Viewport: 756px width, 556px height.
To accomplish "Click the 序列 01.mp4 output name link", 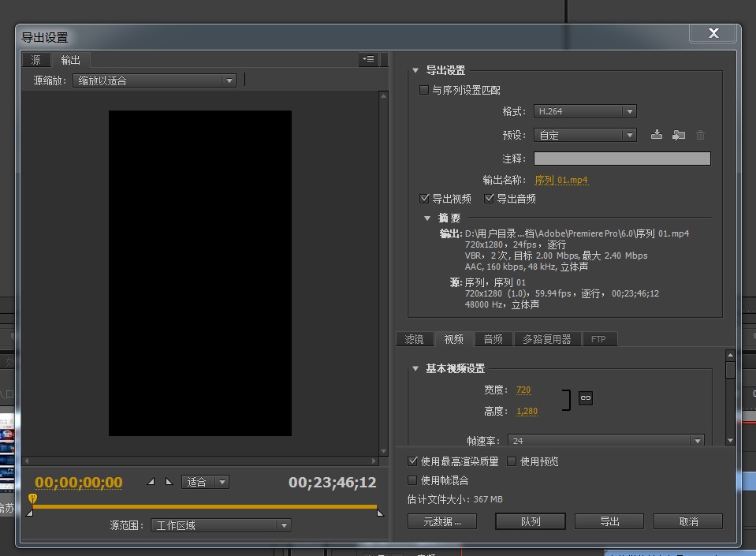I will [562, 180].
